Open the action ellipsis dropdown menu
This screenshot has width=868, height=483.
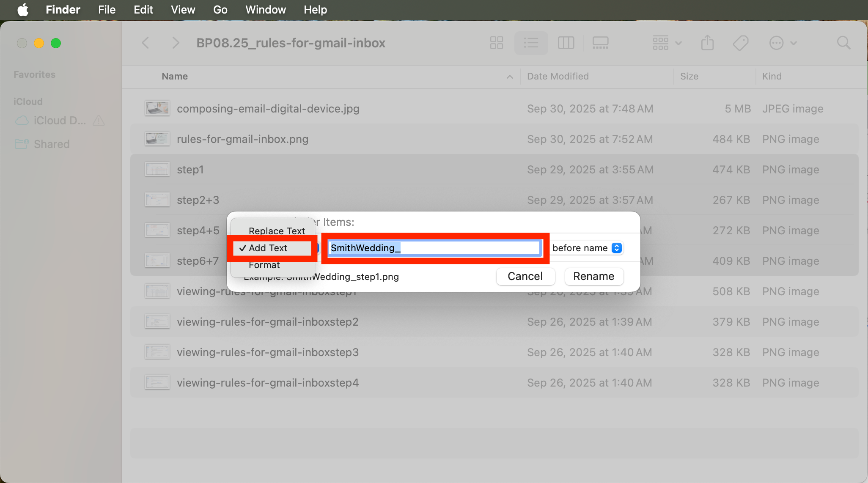coord(782,43)
